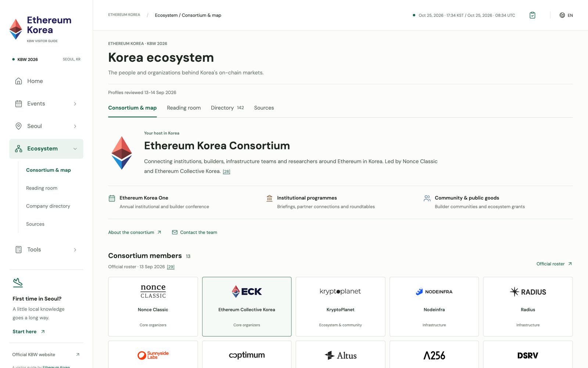The height and width of the screenshot is (368, 588).
Task: Switch to the Reading room tab
Action: pyautogui.click(x=184, y=108)
